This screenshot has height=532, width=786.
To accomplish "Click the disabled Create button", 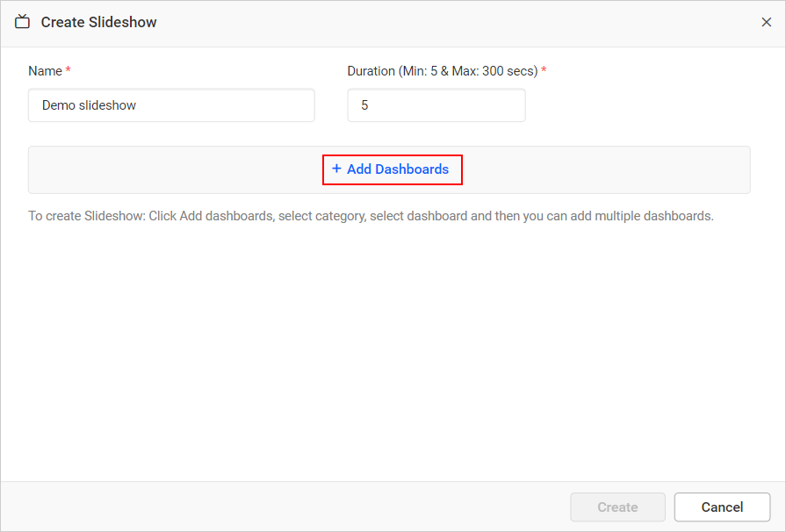I will (x=617, y=507).
